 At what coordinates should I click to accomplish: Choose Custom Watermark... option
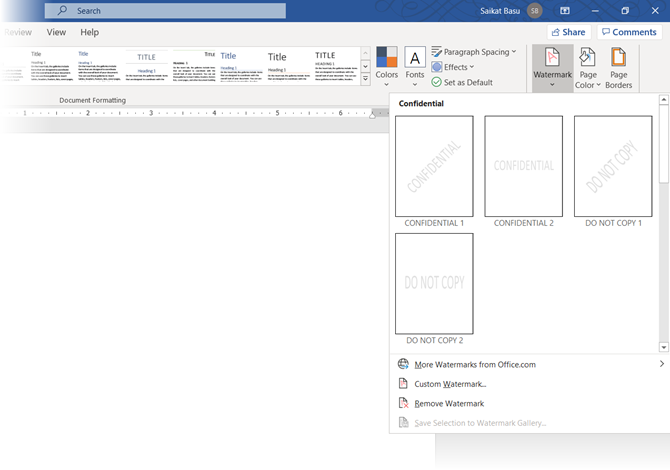530,384
